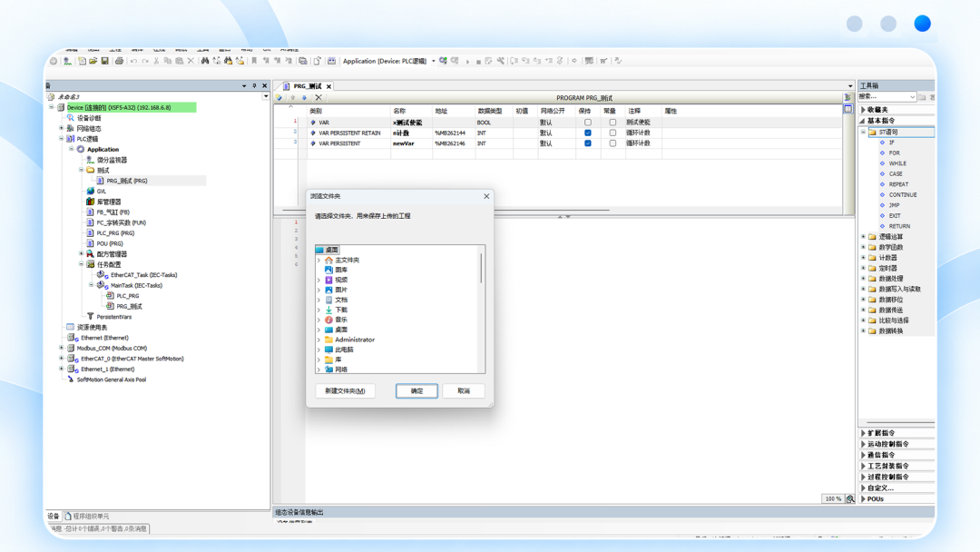Screen dimensions: 980x552
Task: Click the Login gear icon beside Application dropdown
Action: (443, 61)
